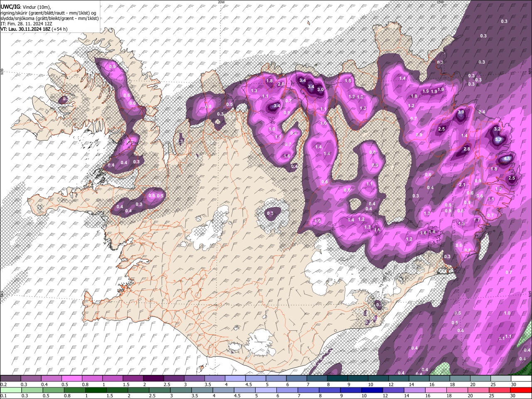Click the pale grey upper swatch between 25 and 30
Screen dimensions: 532x399
click(500, 379)
